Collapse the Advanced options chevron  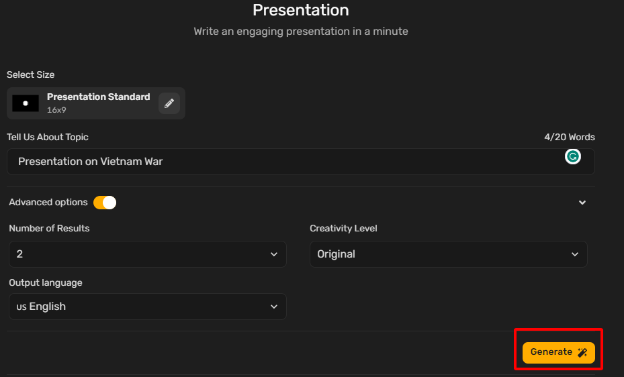[582, 203]
